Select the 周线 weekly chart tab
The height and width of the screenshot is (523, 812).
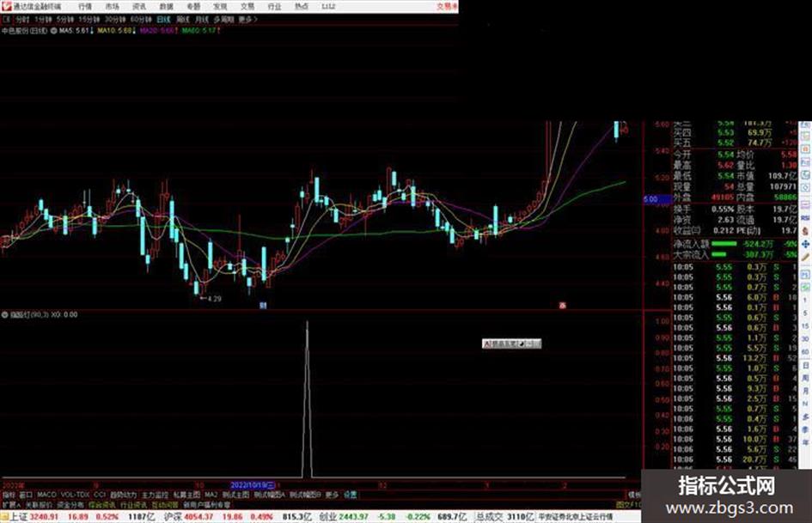point(183,20)
